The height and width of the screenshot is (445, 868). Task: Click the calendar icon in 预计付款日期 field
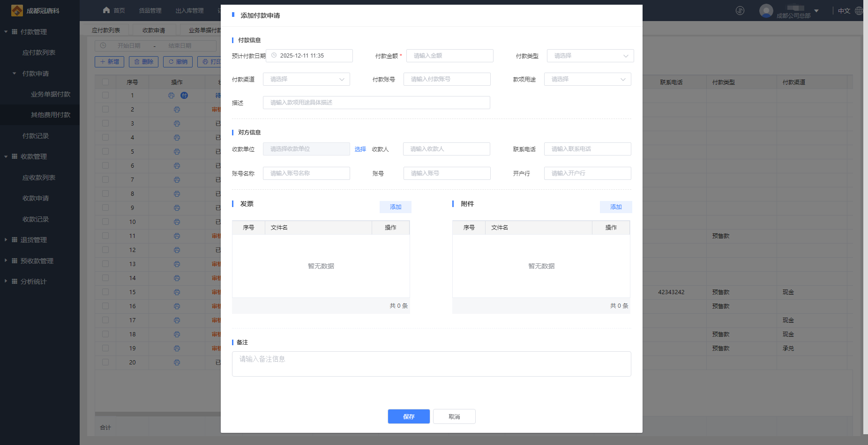click(274, 55)
